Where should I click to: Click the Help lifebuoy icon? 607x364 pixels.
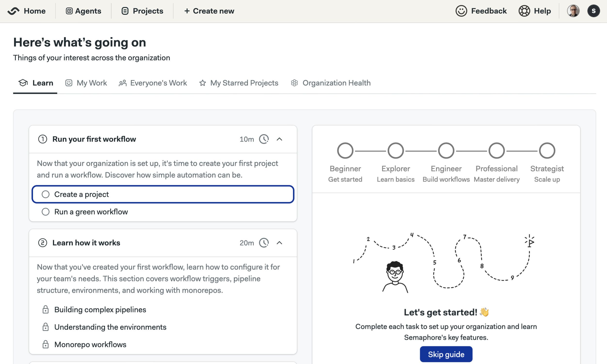(524, 11)
